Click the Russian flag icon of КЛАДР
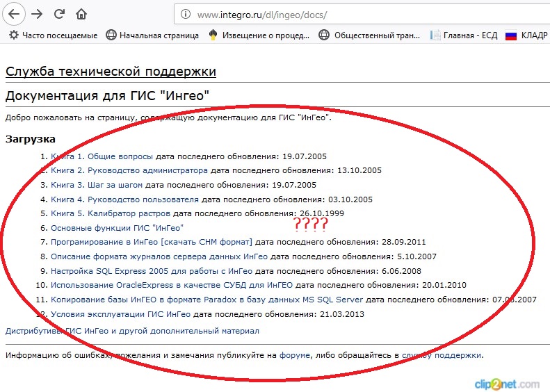The image size is (550, 392). point(511,35)
